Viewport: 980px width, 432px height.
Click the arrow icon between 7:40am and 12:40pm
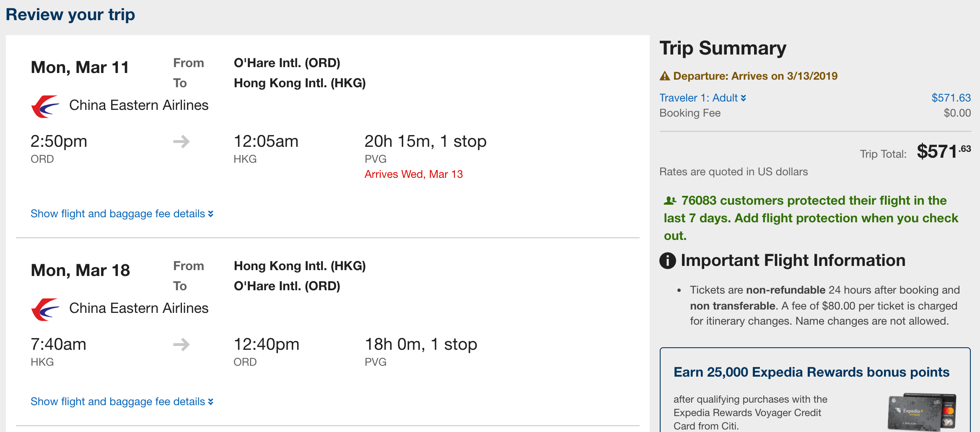181,345
